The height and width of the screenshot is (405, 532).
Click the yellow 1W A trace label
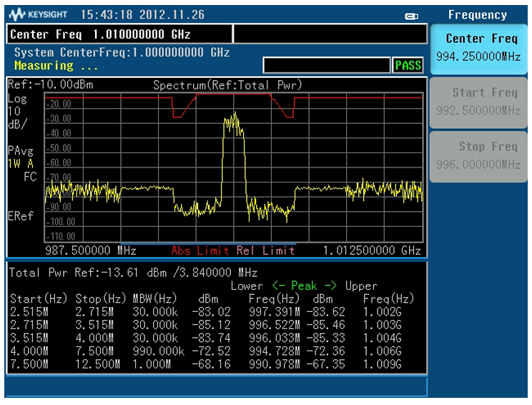pos(21,164)
